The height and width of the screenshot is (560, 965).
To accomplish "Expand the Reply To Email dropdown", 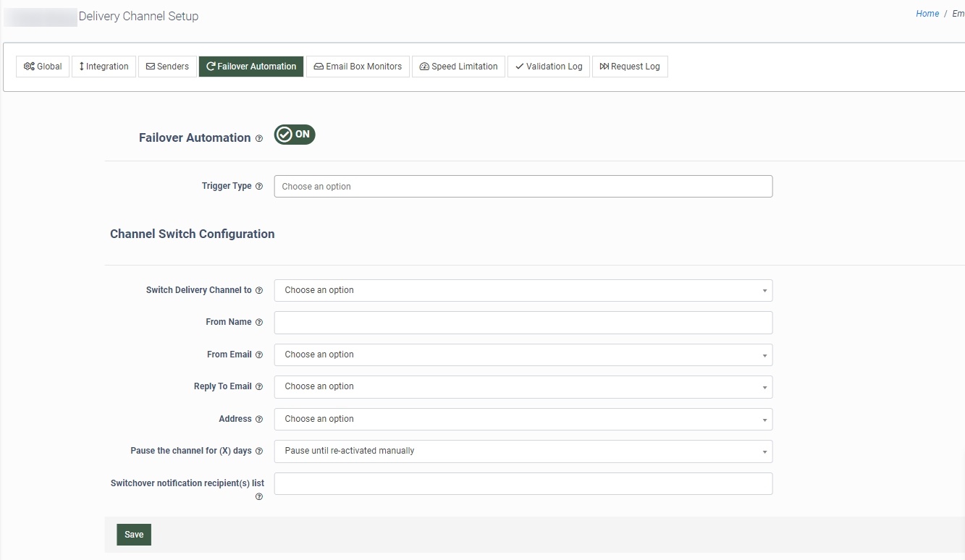I will pyautogui.click(x=523, y=387).
